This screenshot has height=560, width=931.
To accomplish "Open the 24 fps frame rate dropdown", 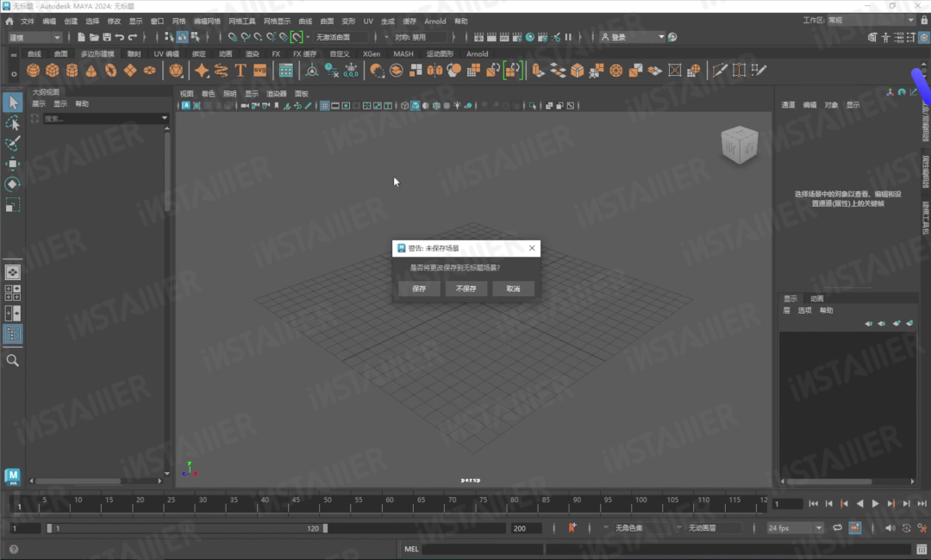I will [x=795, y=528].
